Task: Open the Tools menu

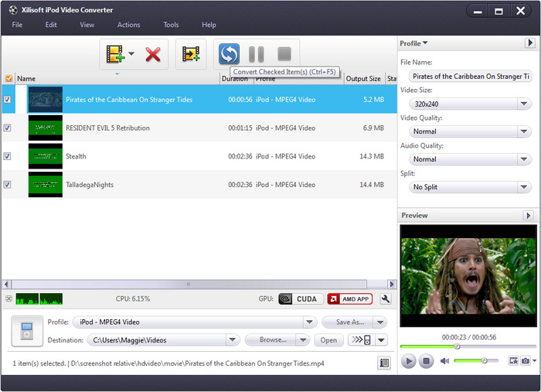Action: (x=171, y=25)
